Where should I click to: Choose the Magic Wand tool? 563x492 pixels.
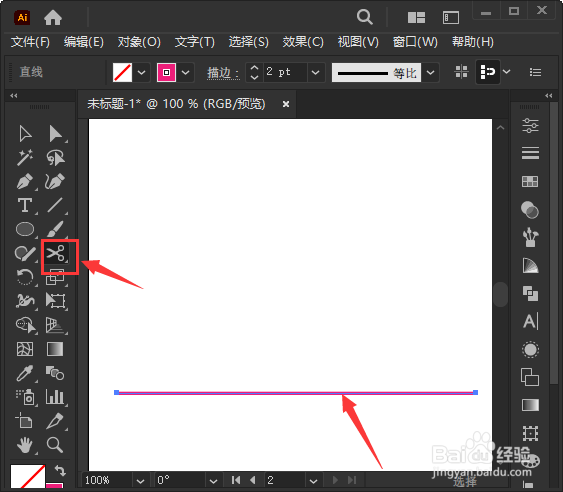(25, 157)
